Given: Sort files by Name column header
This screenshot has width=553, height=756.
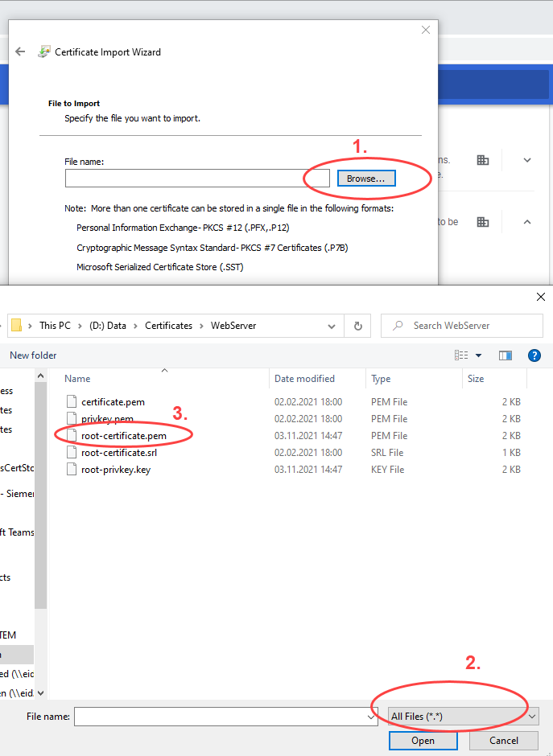Looking at the screenshot, I should pyautogui.click(x=78, y=379).
